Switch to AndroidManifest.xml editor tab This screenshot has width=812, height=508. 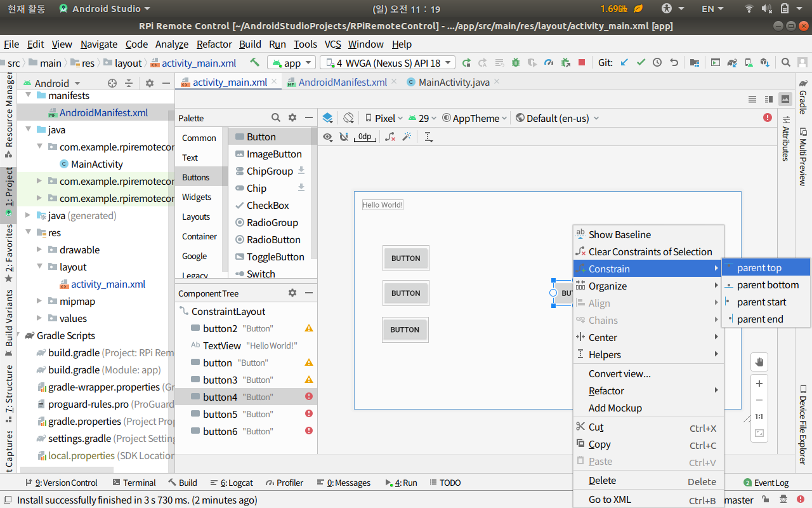pos(343,82)
